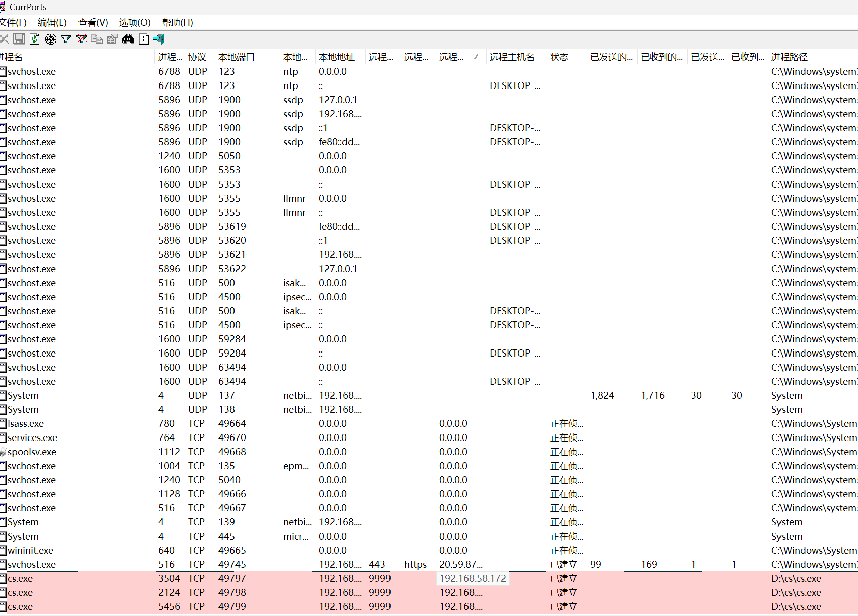Viewport: 858px width, 616px height.
Task: Sort by the 进程路径 column header
Action: [x=813, y=57]
